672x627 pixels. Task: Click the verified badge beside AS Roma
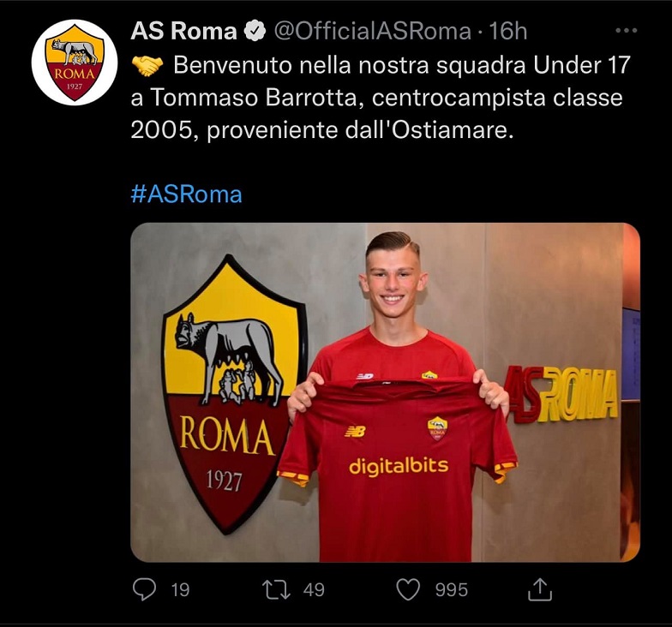click(x=255, y=31)
